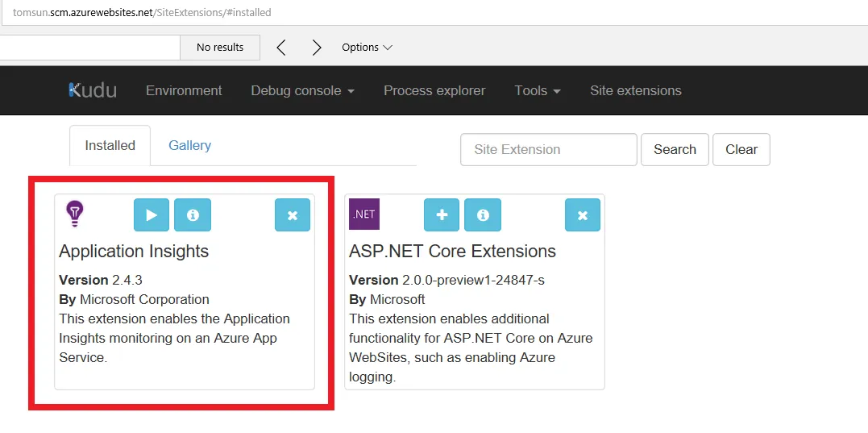Go to next find result arrow
The image size is (868, 433).
[x=317, y=48]
